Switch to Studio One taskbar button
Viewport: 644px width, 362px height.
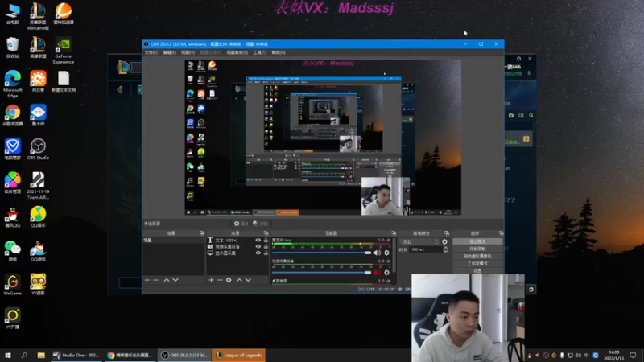pos(76,355)
